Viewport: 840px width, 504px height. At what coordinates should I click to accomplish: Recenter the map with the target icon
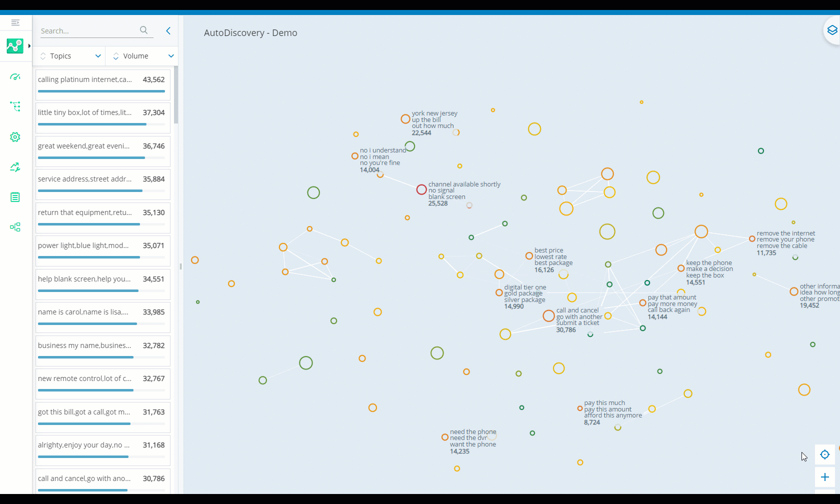coord(825,454)
